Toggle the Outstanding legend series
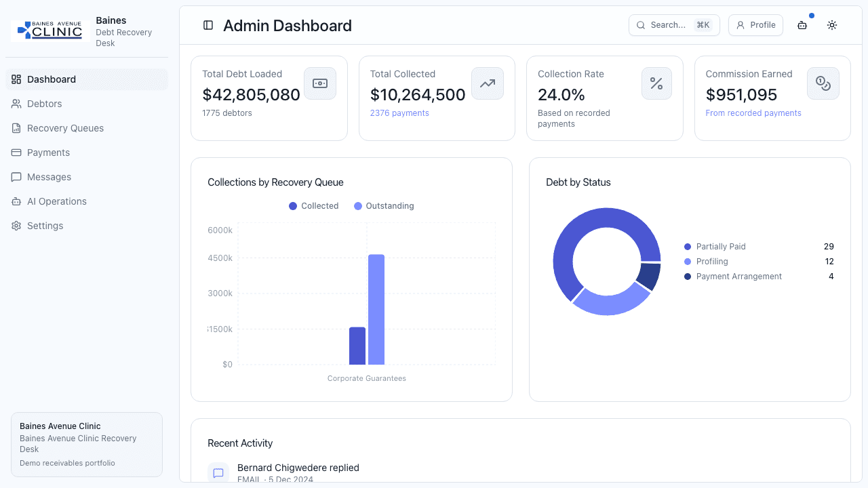 coord(384,206)
